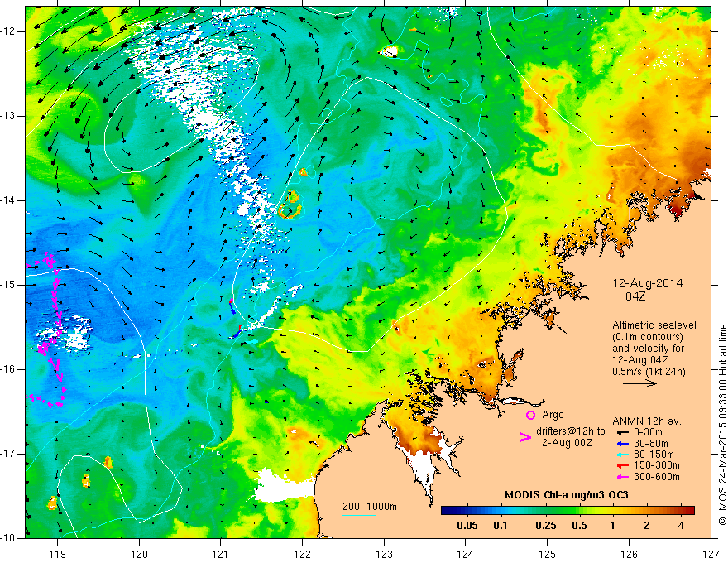Click latitude axis label -15
Screen dimensions: 728x563
8,285
